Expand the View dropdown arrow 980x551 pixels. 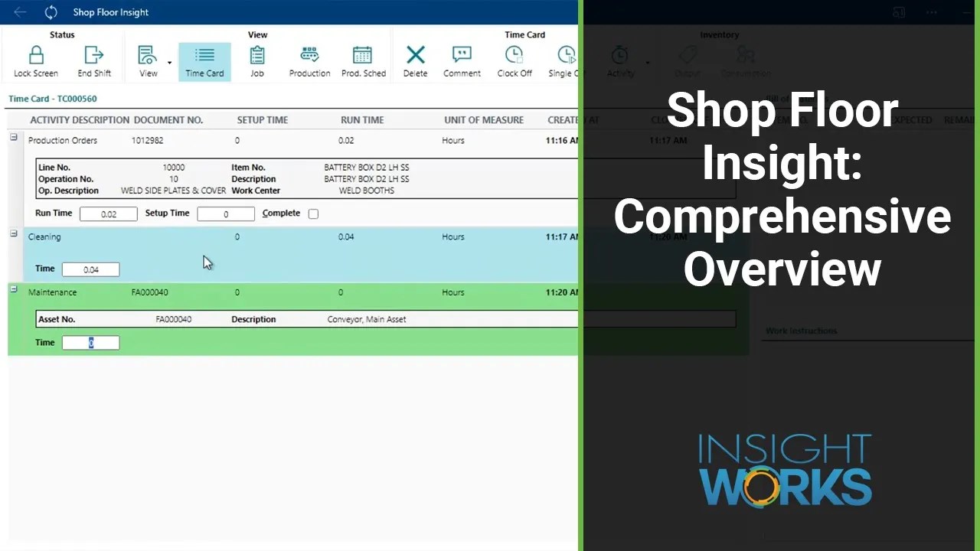tap(169, 63)
